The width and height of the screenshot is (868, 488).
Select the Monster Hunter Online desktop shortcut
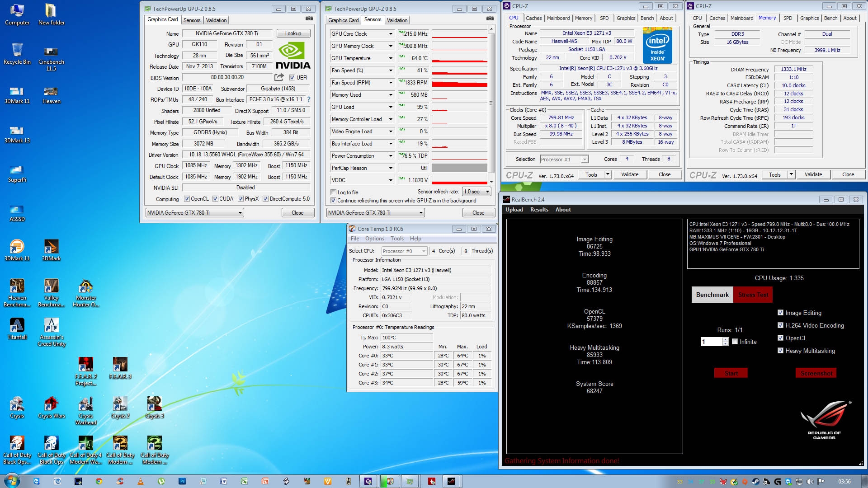(86, 293)
